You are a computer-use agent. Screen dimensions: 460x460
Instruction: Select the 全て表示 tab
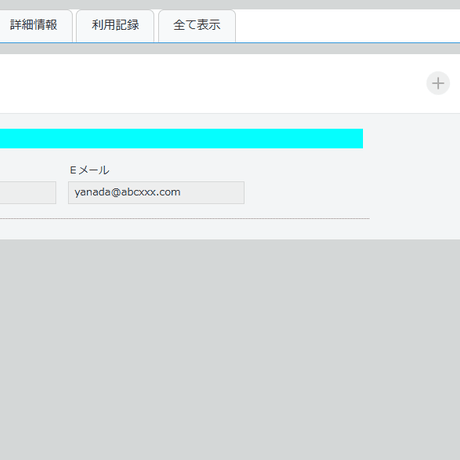pyautogui.click(x=197, y=26)
